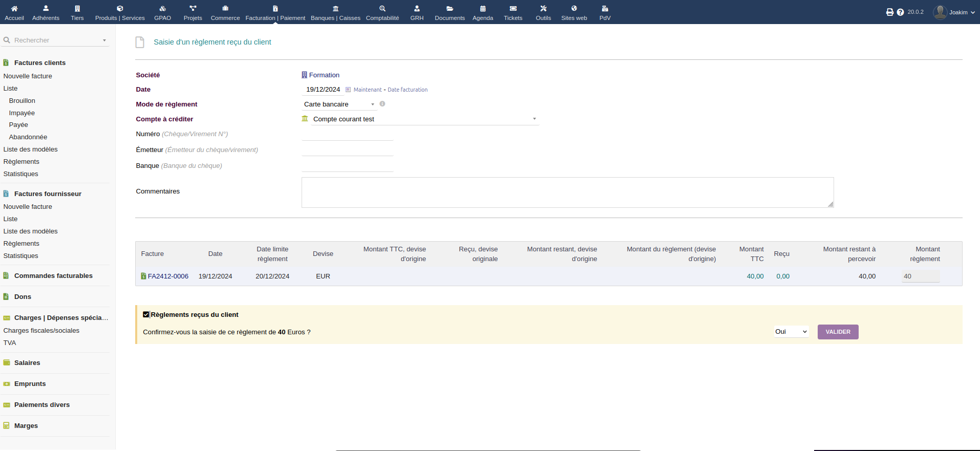Open Adhérents module icon
The width and height of the screenshot is (980, 451).
coord(46,8)
